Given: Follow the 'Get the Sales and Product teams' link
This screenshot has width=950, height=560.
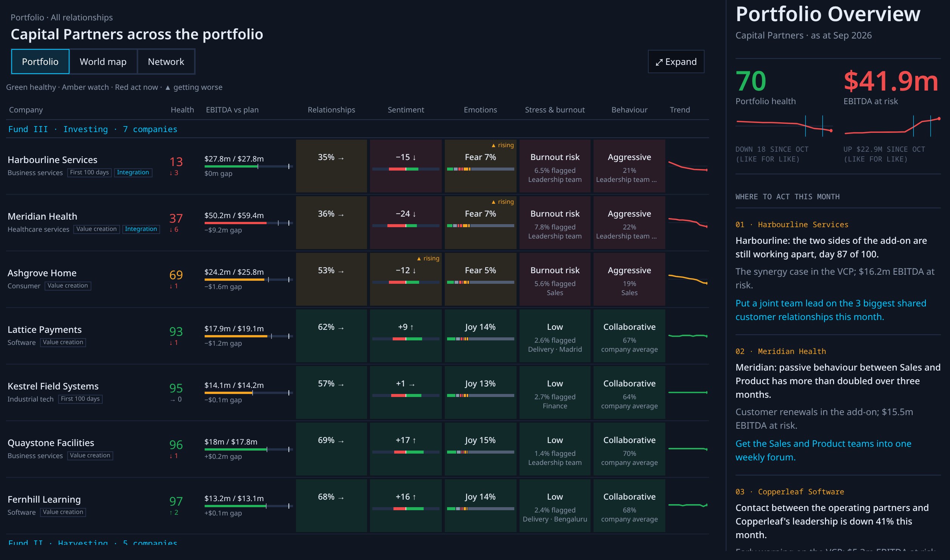Looking at the screenshot, I should click(x=824, y=450).
